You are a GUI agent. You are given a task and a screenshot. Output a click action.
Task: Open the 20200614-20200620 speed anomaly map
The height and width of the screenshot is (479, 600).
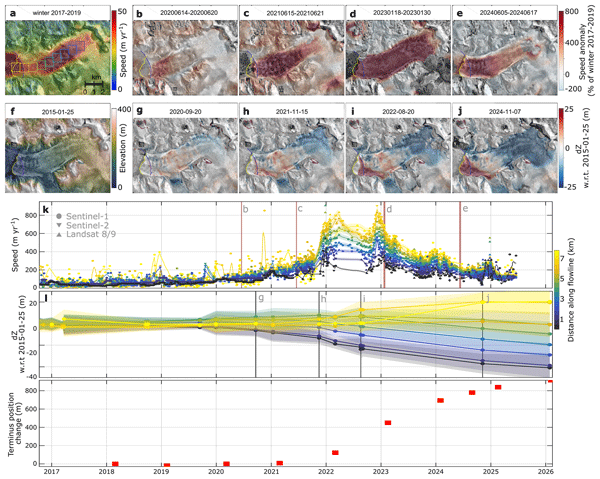(x=185, y=51)
